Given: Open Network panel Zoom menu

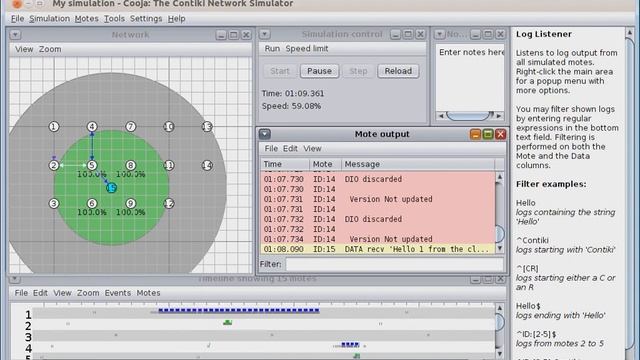Looking at the screenshot, I should pos(50,49).
